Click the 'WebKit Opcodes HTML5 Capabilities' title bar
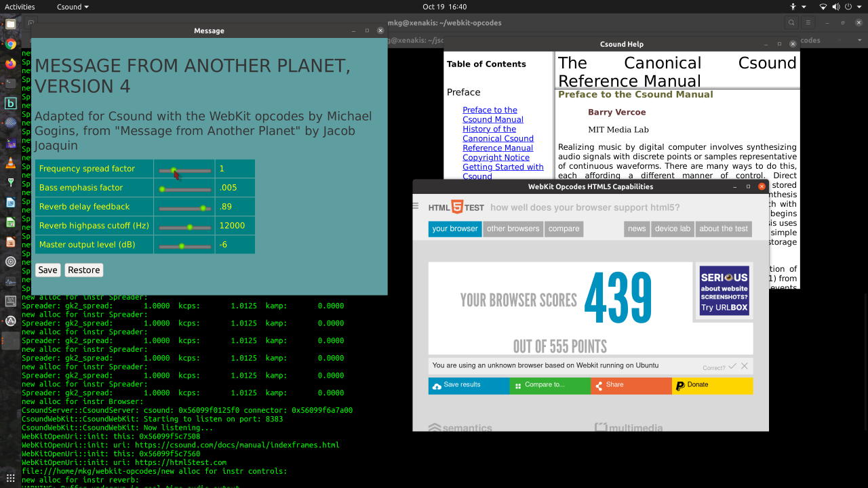The height and width of the screenshot is (488, 868). pos(591,186)
